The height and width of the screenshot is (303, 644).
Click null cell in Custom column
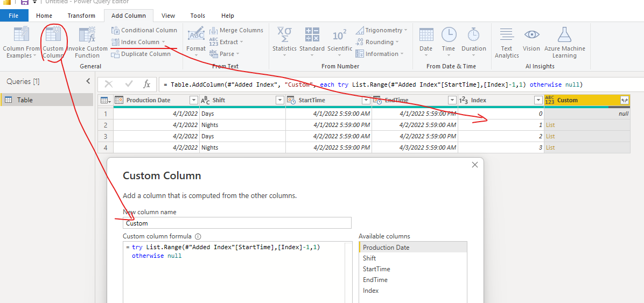(x=587, y=114)
